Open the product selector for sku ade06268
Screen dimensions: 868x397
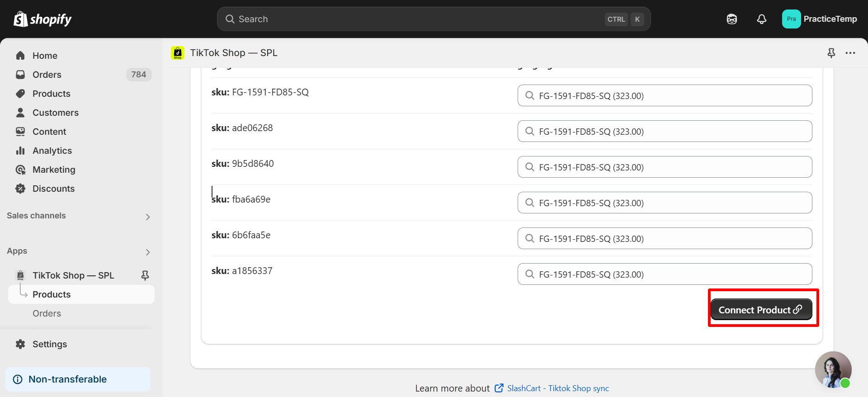pos(665,132)
